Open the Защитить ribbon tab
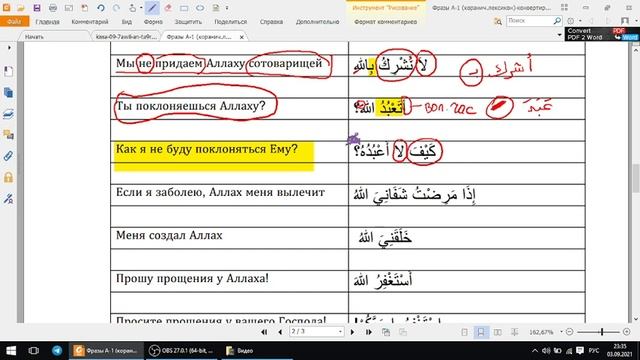The image size is (640, 360). tap(188, 22)
